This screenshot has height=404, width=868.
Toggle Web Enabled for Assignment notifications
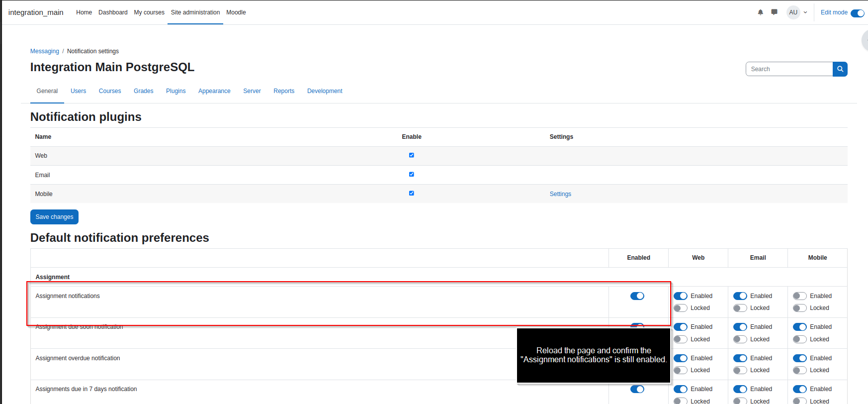[x=680, y=296]
